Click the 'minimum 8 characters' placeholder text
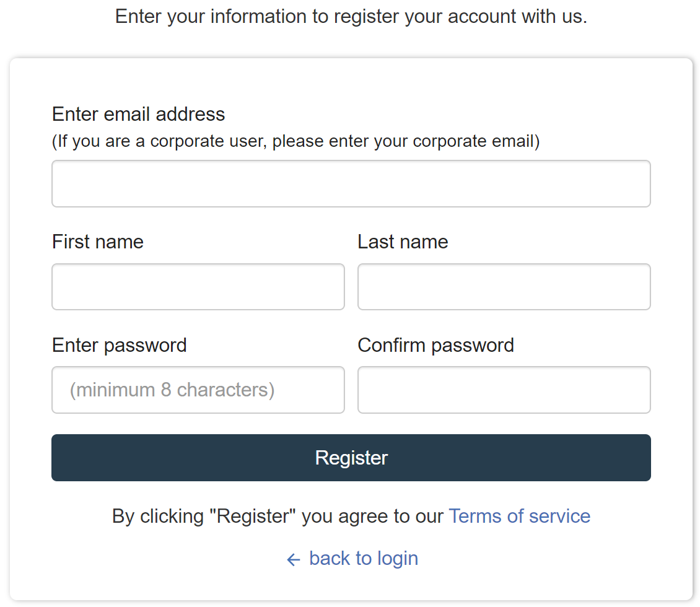The image size is (700, 607). coord(172,390)
